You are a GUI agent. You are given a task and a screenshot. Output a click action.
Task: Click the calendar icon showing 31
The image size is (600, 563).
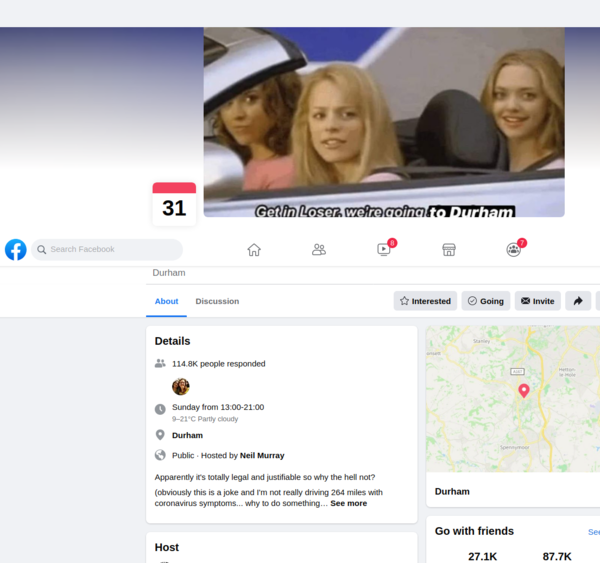coord(174,203)
